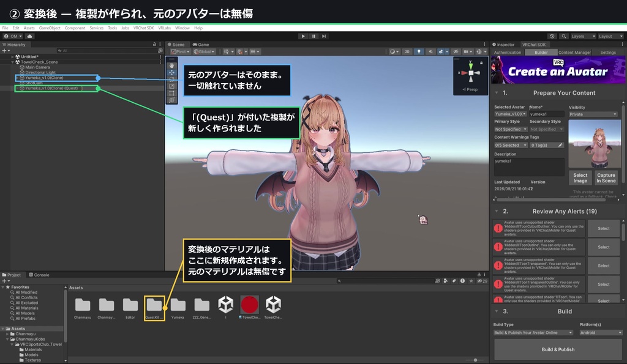Click the Pause button
The width and height of the screenshot is (627, 364).
click(313, 36)
